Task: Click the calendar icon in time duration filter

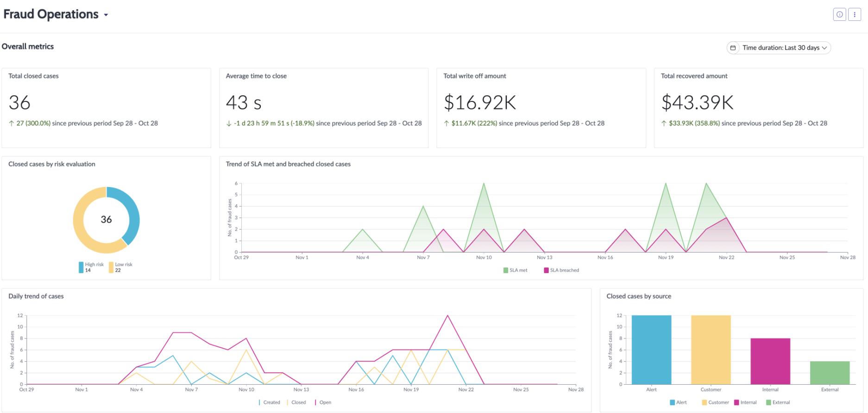Action: click(733, 48)
